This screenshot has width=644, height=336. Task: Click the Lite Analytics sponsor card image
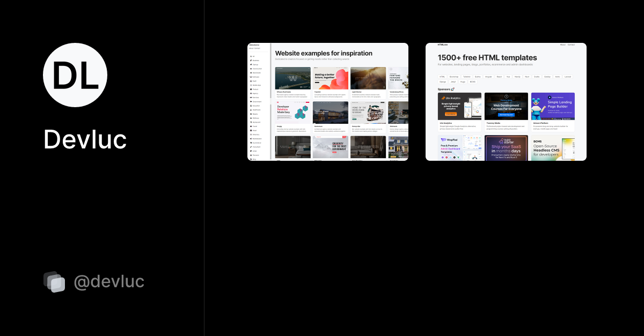pos(459,106)
